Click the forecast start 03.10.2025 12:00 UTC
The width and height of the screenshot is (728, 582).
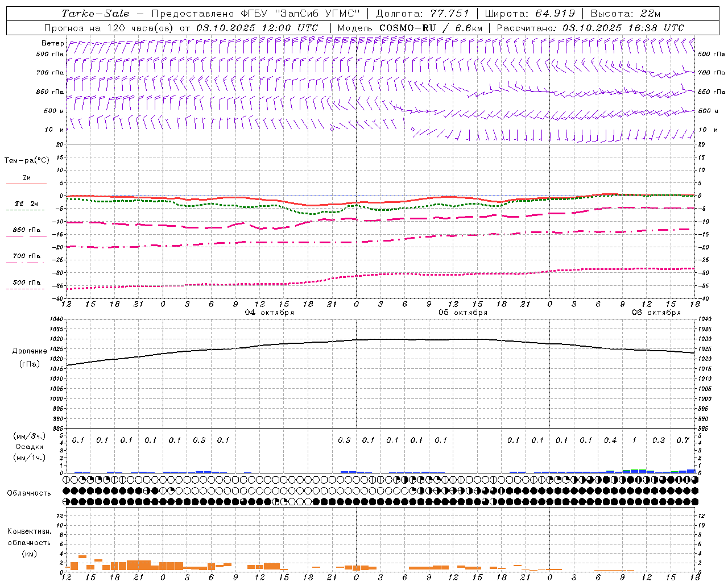(257, 28)
